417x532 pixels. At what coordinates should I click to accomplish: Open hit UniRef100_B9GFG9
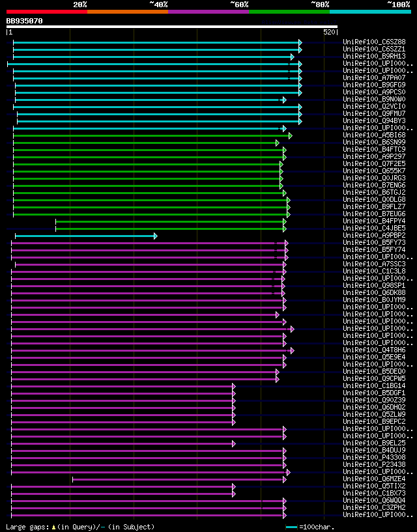[374, 85]
